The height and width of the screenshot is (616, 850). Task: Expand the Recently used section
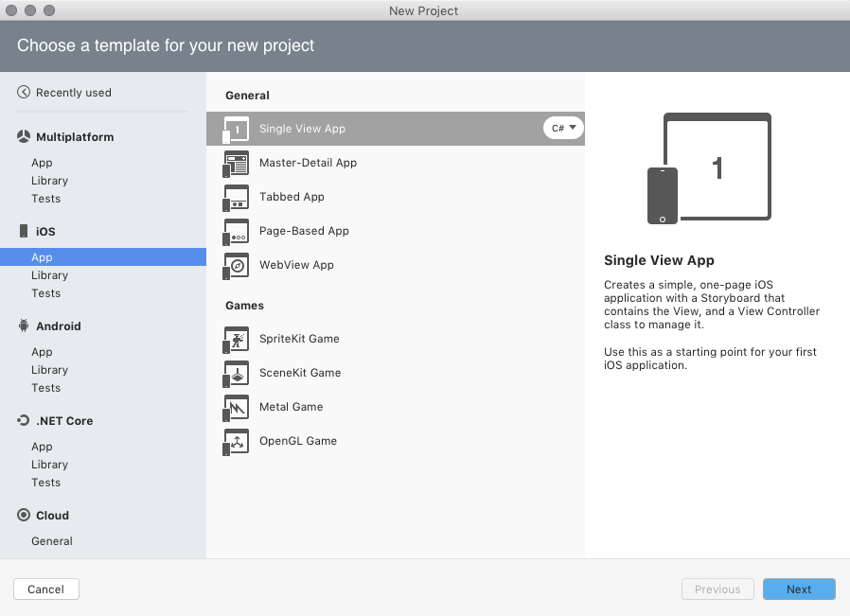(68, 92)
